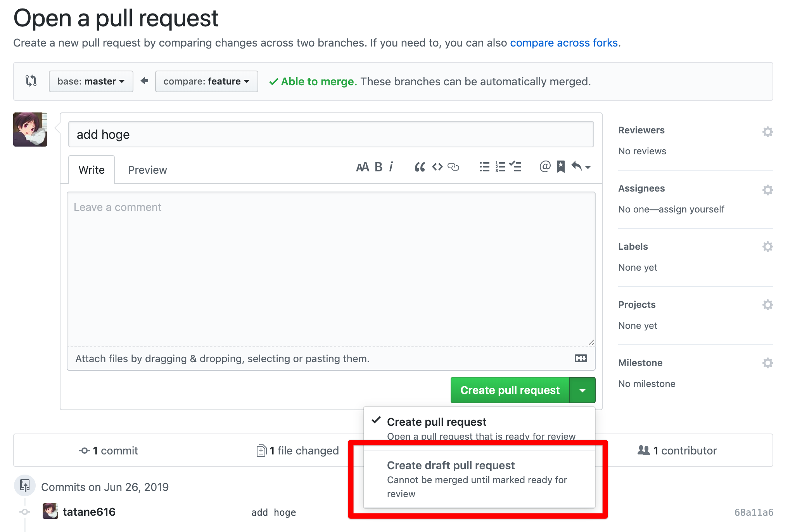Image resolution: width=795 pixels, height=532 pixels.
Task: Insert a blockquote using the quote icon
Action: tap(420, 167)
